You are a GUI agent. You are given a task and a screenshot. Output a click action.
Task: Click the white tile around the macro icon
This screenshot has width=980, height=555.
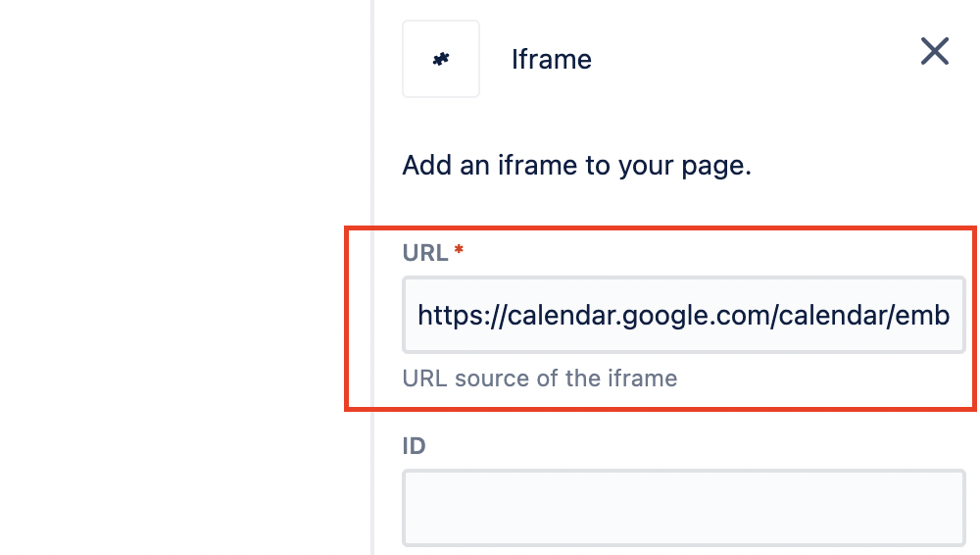point(441,59)
